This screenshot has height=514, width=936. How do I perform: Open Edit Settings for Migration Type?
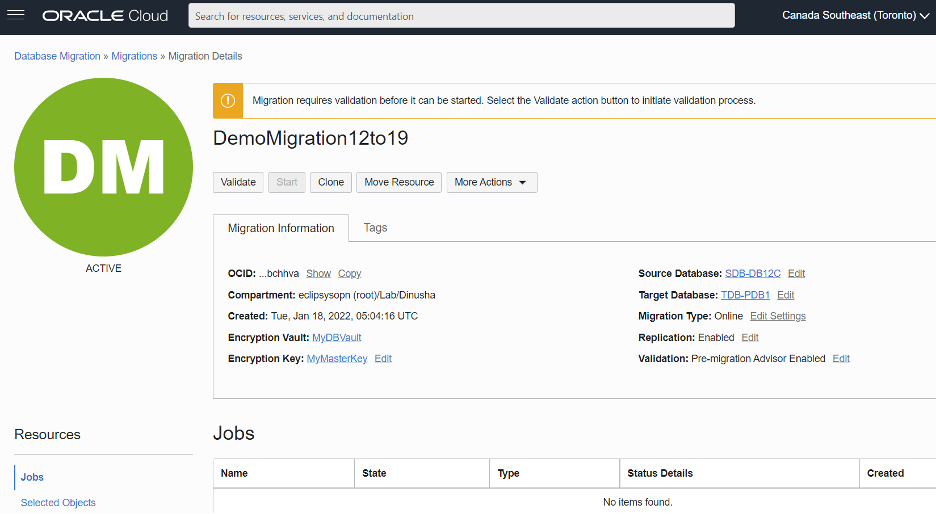click(778, 316)
